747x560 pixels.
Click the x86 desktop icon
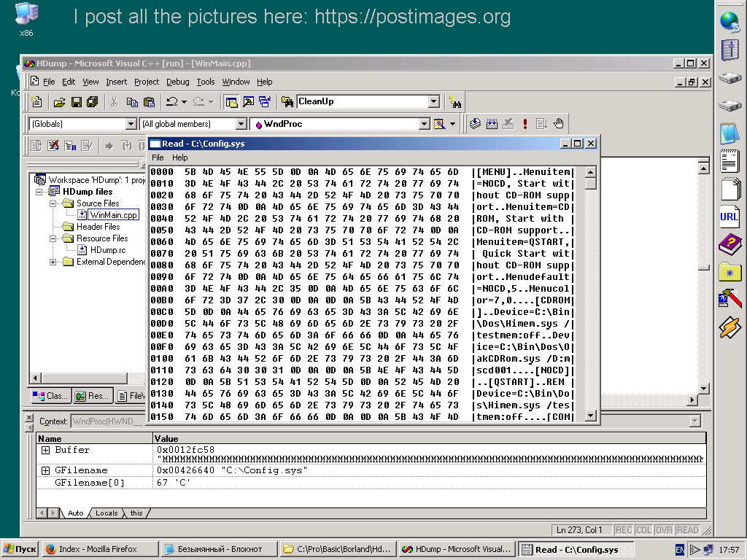[x=27, y=19]
